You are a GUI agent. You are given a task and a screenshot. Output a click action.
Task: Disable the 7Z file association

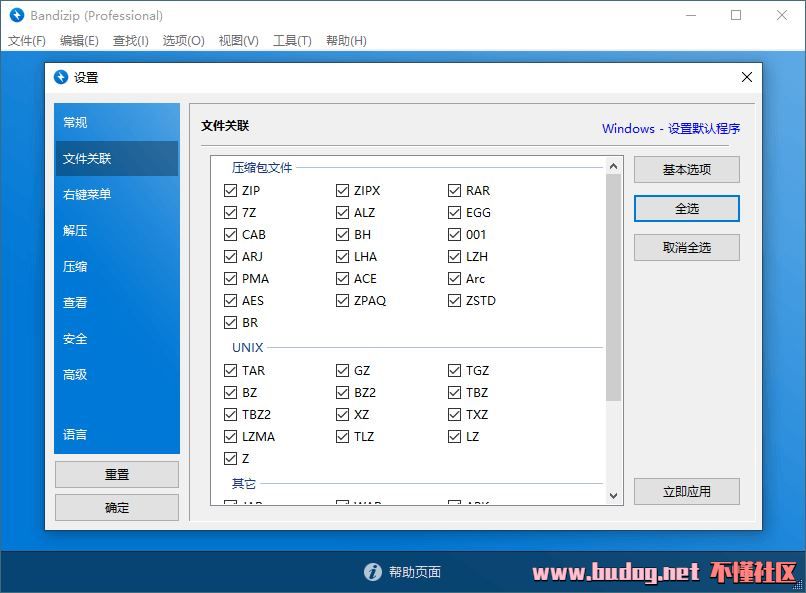[x=231, y=212]
